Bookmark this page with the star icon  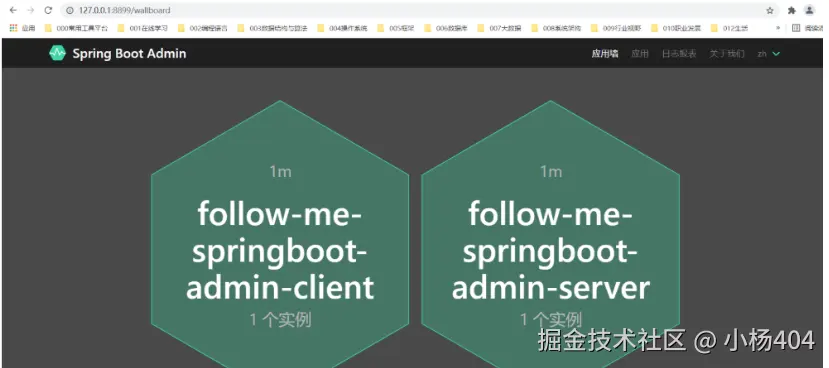[x=770, y=10]
